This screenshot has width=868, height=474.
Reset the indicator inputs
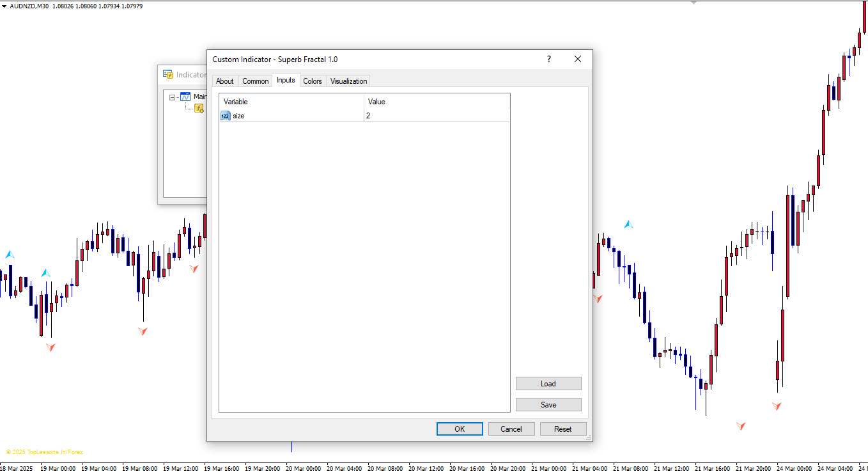click(x=563, y=429)
